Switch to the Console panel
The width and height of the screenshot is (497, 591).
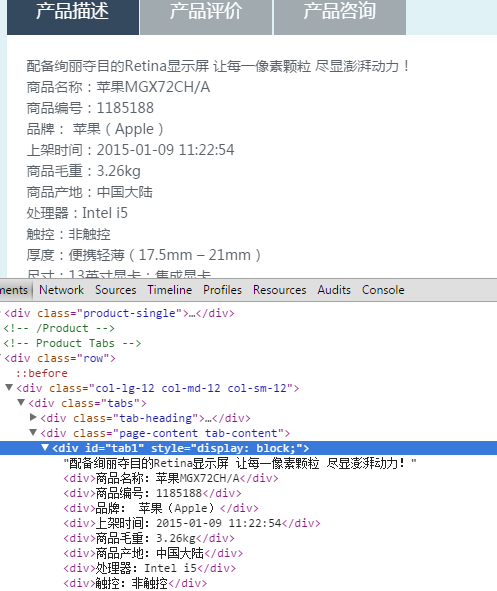383,290
